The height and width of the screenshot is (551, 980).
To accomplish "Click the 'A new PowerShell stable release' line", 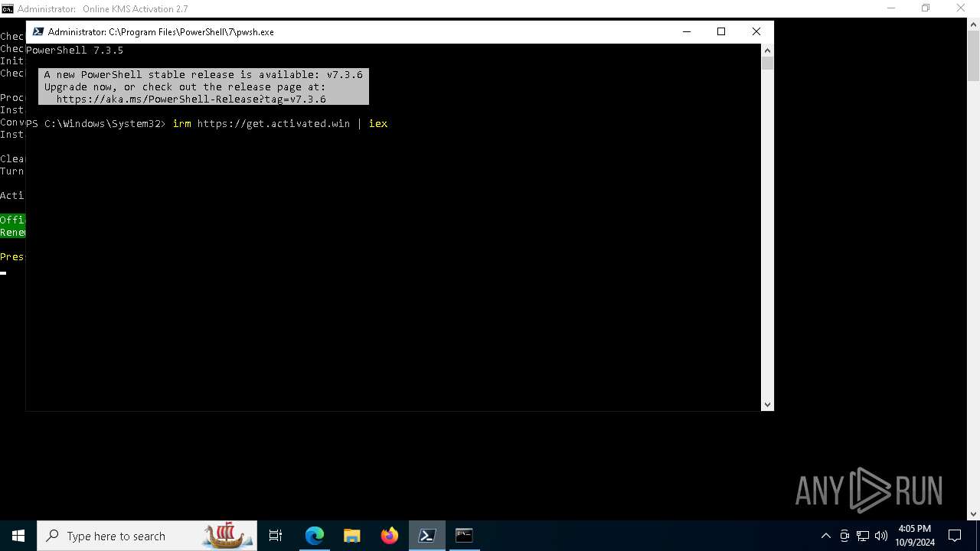I will (x=203, y=74).
